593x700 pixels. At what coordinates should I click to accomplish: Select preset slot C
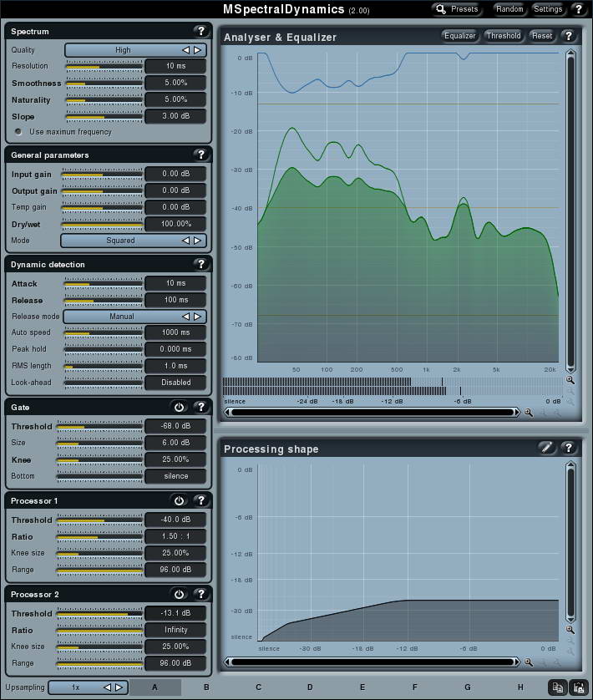258,687
